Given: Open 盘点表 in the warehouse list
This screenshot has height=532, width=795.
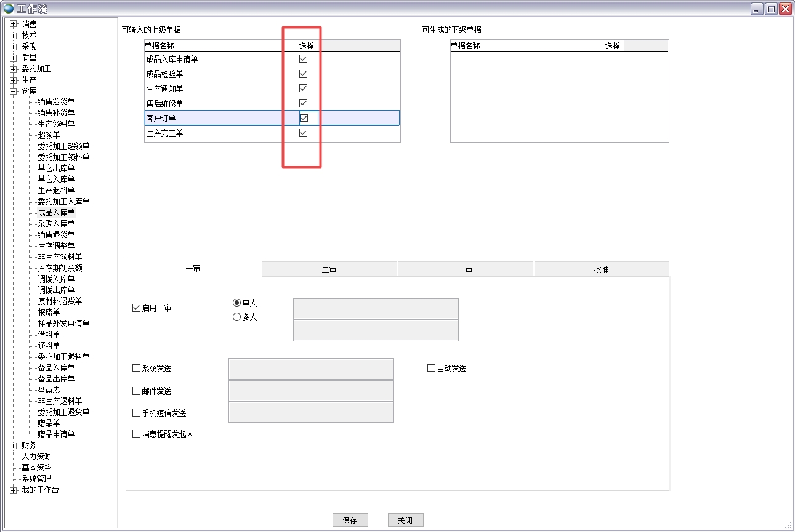Looking at the screenshot, I should point(49,390).
